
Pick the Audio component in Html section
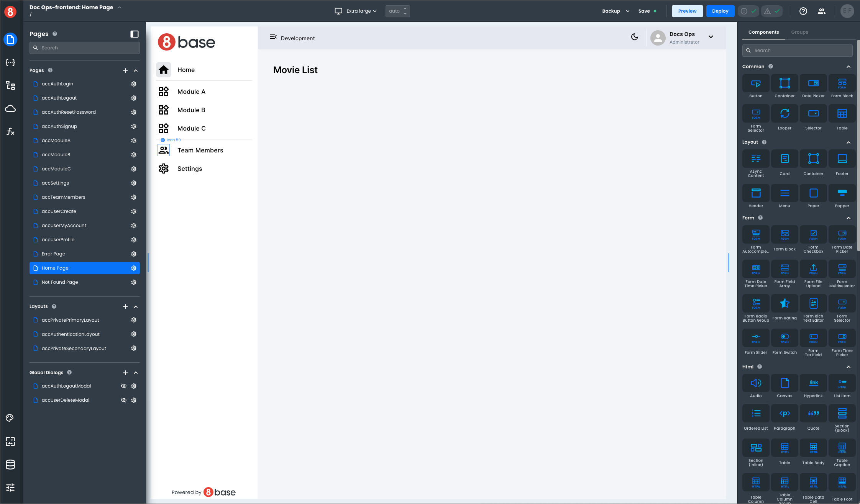[756, 383]
